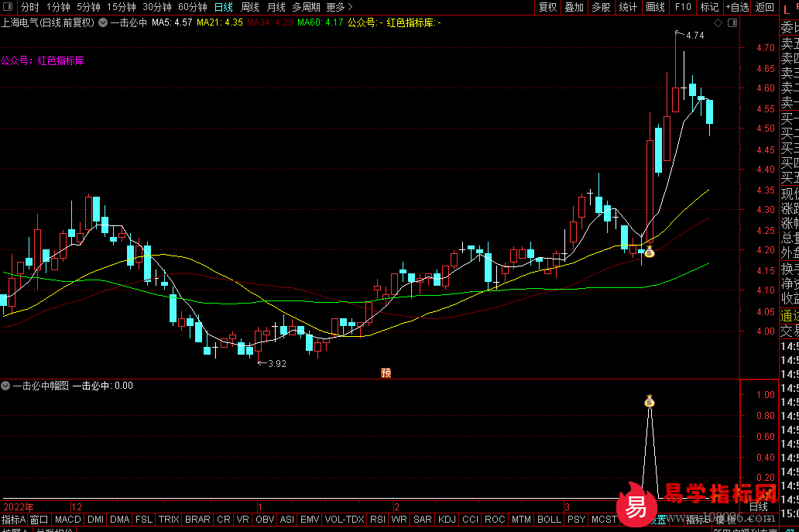Viewport: 799px width, 532px height.
Task: Switch sub-chart to ASI indicator
Action: coord(287,520)
